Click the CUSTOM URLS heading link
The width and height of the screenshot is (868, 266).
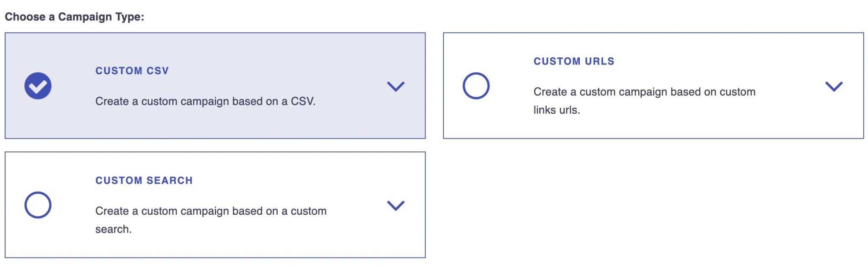coord(573,61)
